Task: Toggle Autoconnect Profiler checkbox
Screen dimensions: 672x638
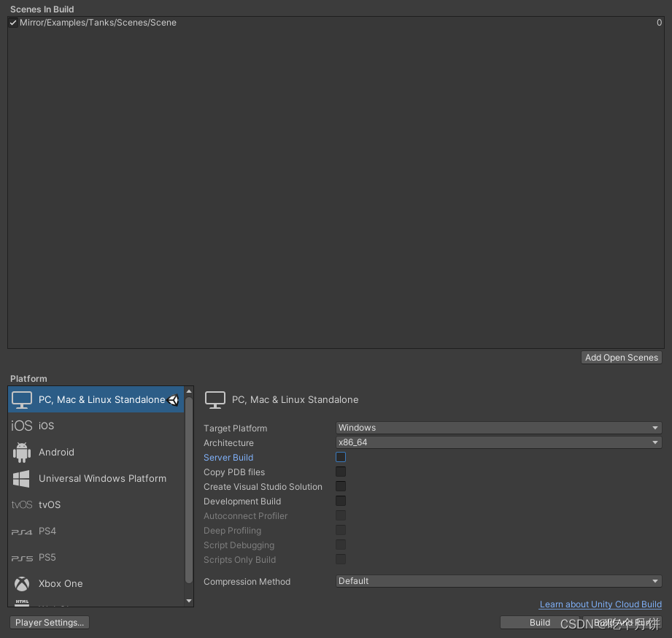Action: (341, 515)
